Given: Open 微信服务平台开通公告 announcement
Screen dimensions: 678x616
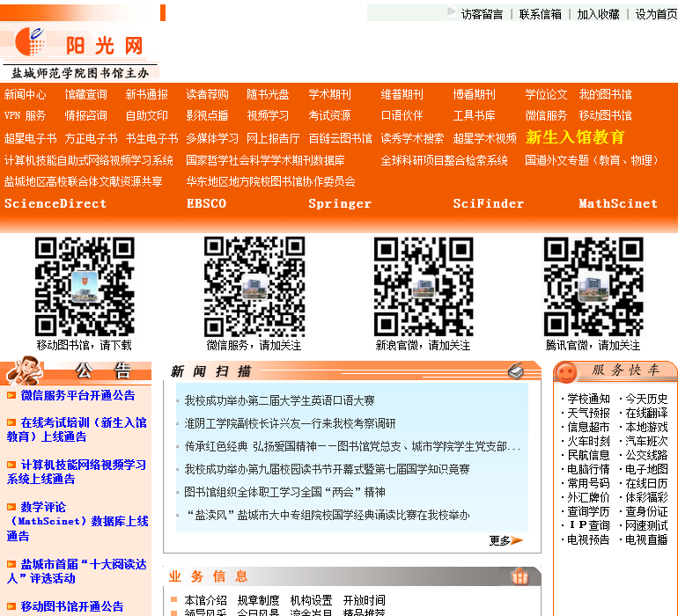Looking at the screenshot, I should (77, 395).
